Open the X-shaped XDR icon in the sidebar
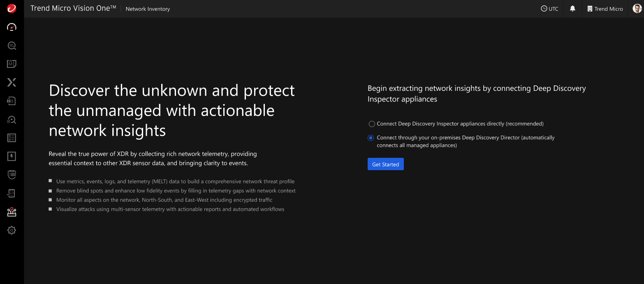644x284 pixels. [12, 83]
